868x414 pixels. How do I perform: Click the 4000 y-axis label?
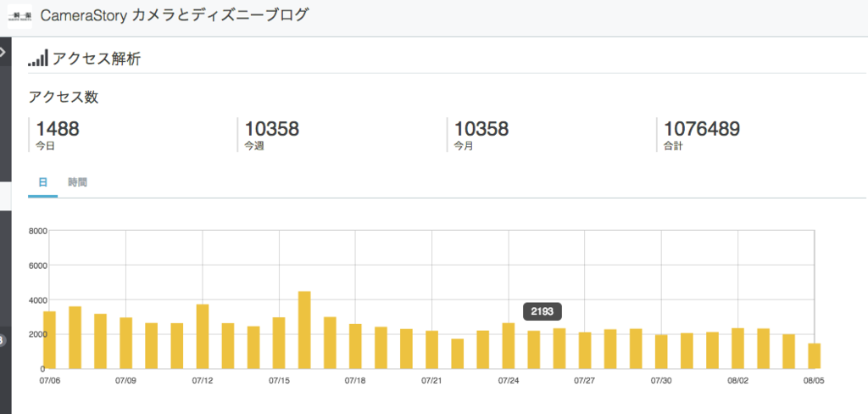point(37,299)
